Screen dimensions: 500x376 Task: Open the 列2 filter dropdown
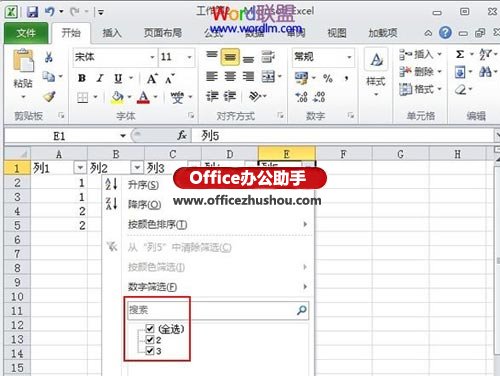pyautogui.click(x=137, y=168)
